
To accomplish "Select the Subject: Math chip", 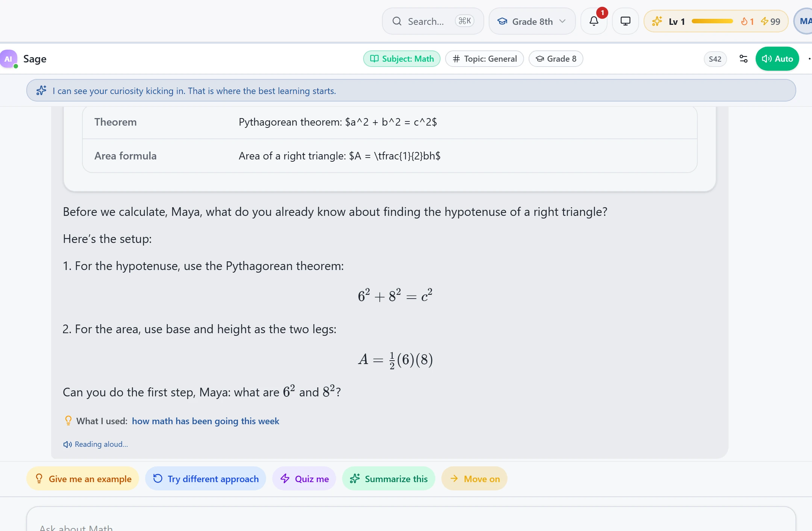I will (x=402, y=59).
